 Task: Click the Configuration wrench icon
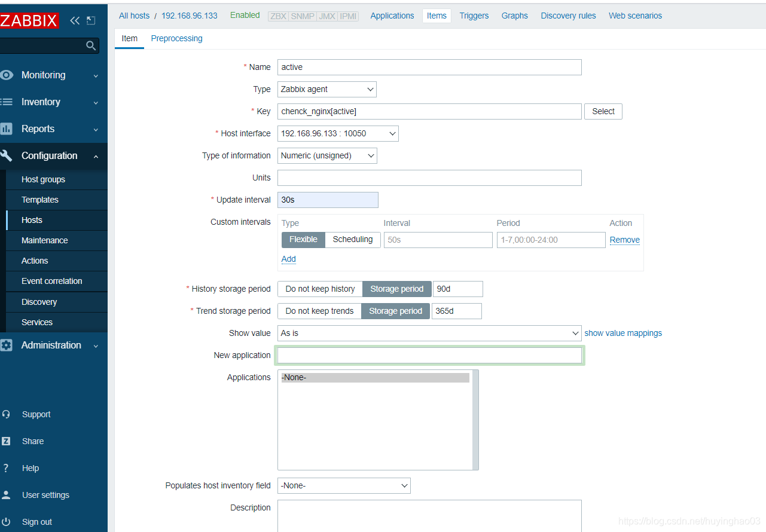[x=7, y=155]
